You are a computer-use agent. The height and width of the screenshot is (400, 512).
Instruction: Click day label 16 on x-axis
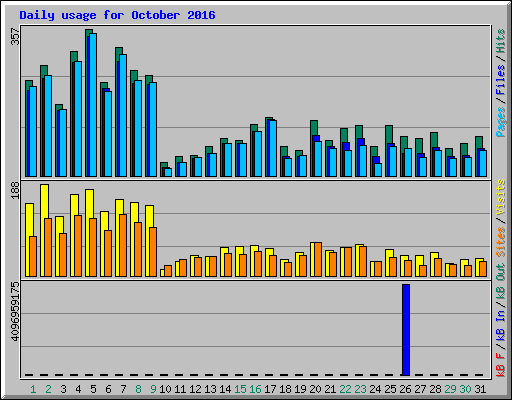pos(255,389)
